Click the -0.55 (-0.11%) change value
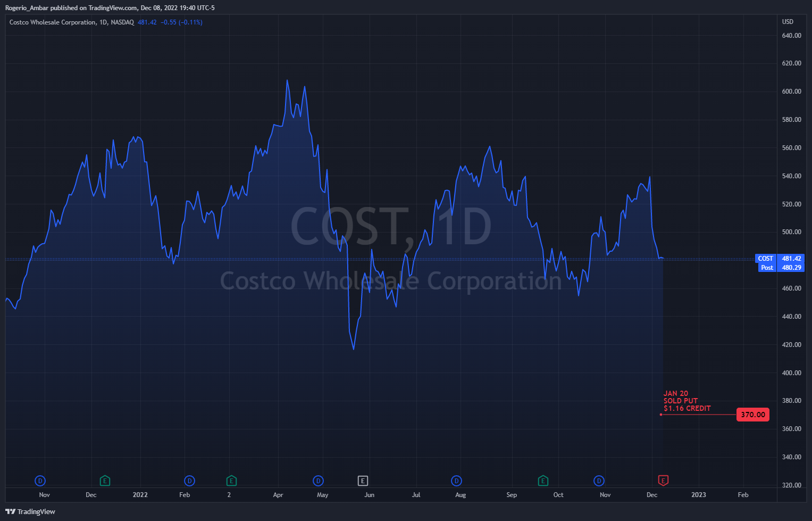 (181, 22)
